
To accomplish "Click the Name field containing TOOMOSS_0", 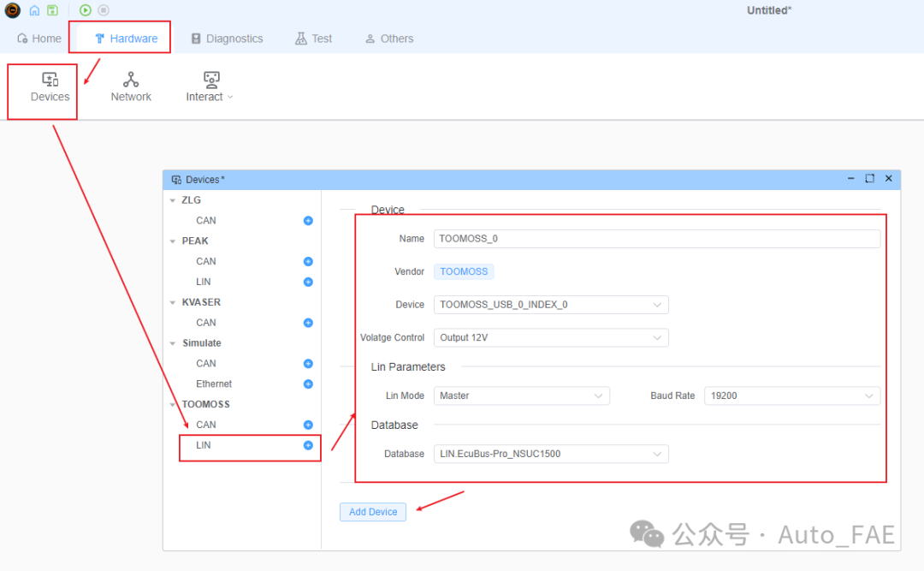I will pyautogui.click(x=657, y=238).
